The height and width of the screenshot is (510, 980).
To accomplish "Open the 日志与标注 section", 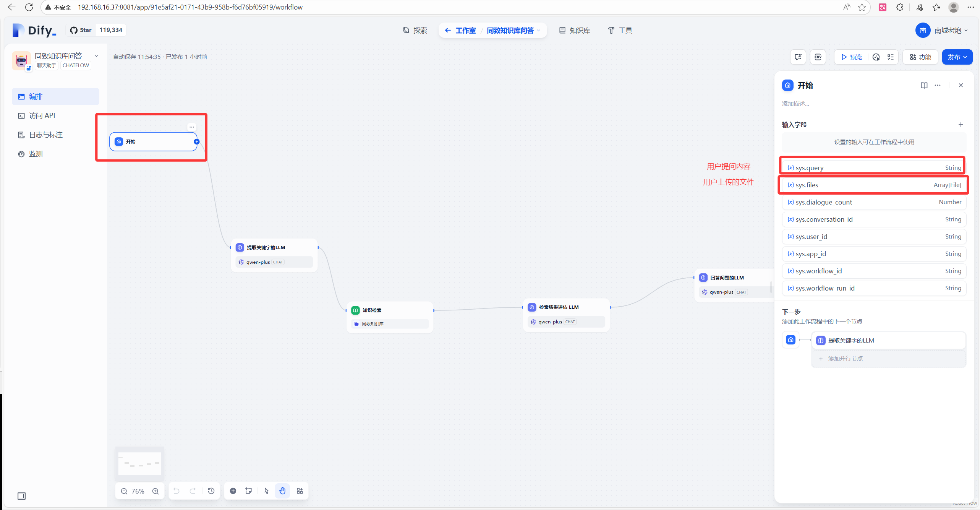I will point(44,135).
